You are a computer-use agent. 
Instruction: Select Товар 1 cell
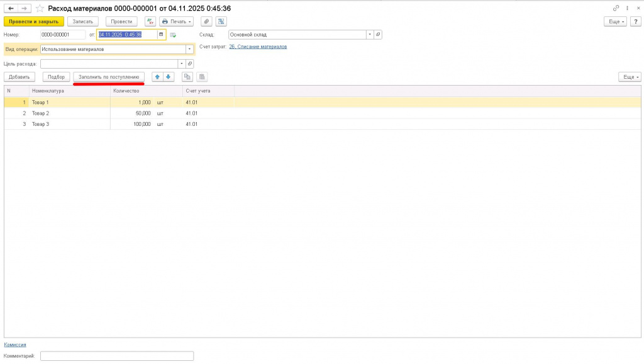(70, 103)
